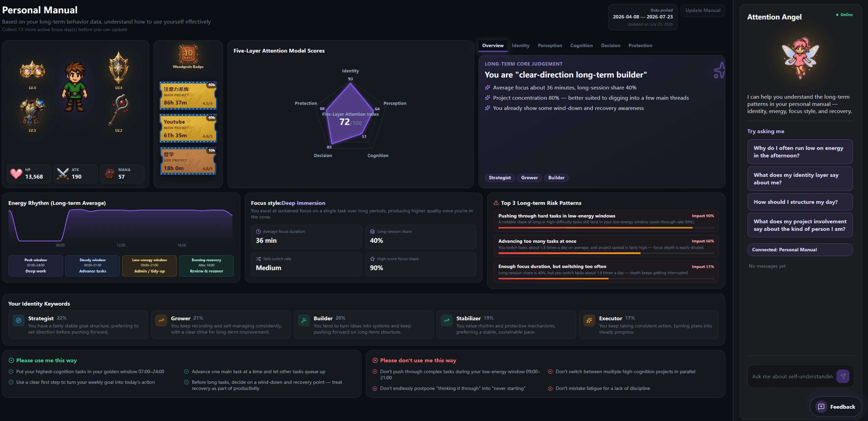Viewport: 868px width, 421px height.
Task: Click the green check icon by Please use me
Action: [x=11, y=360]
